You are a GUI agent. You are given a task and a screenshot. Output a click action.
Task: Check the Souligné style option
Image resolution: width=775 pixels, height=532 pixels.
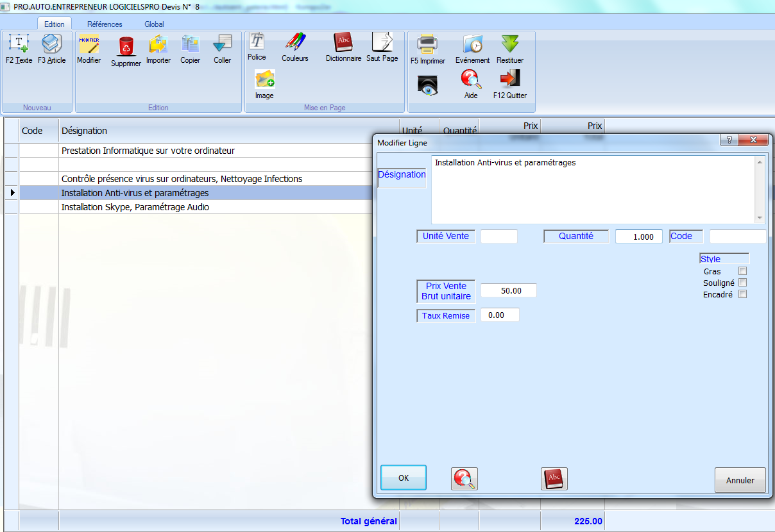(x=742, y=283)
